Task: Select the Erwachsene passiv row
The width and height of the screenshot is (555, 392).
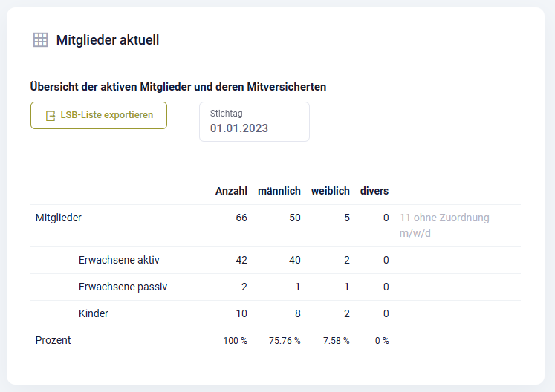Action: 123,287
